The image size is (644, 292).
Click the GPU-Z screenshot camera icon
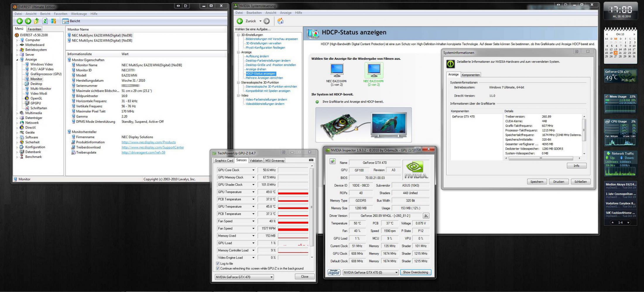click(311, 160)
